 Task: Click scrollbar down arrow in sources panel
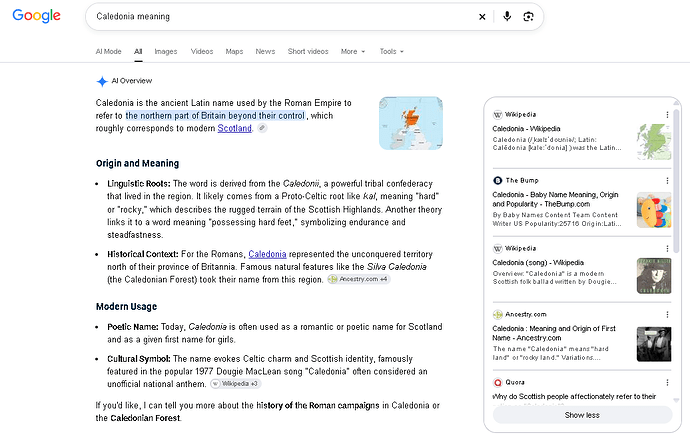pyautogui.click(x=676, y=401)
